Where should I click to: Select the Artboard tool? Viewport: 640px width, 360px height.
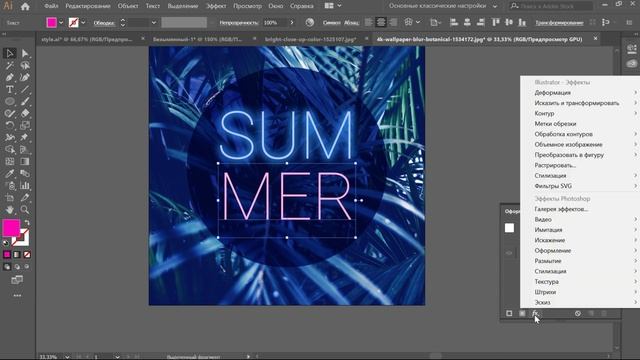click(9, 198)
